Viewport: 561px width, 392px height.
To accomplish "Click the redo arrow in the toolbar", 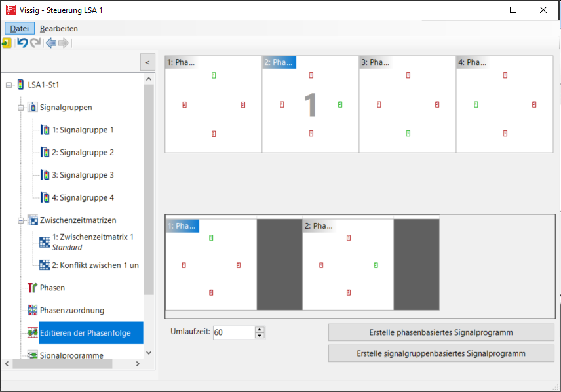I will point(35,43).
